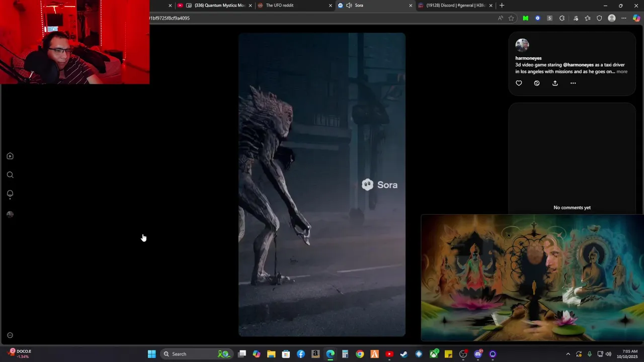
Task: Open the three-dot options under the post
Action: [573, 83]
